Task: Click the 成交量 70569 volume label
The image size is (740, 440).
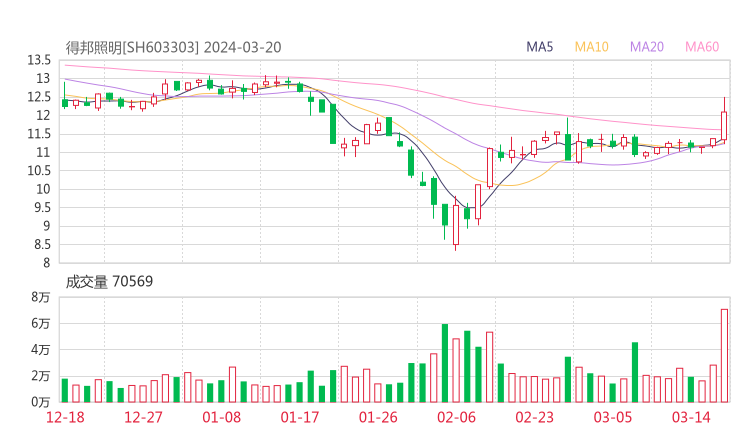Action: pos(109,282)
